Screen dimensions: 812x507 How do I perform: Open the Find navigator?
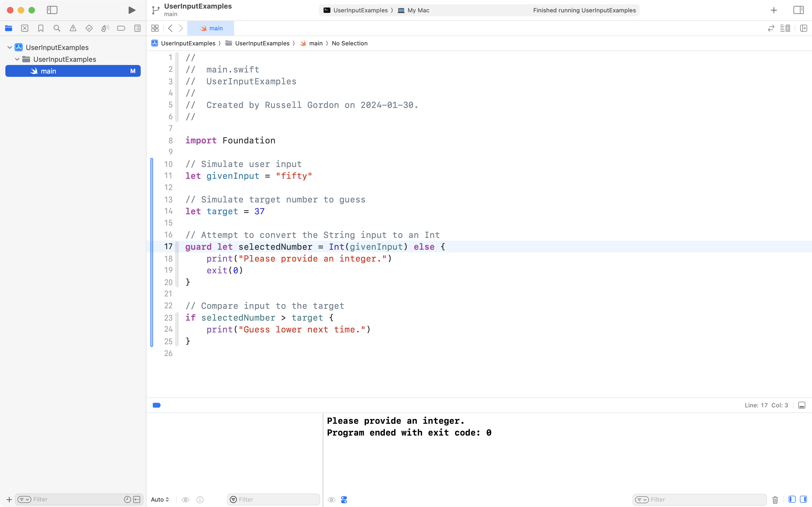[57, 28]
